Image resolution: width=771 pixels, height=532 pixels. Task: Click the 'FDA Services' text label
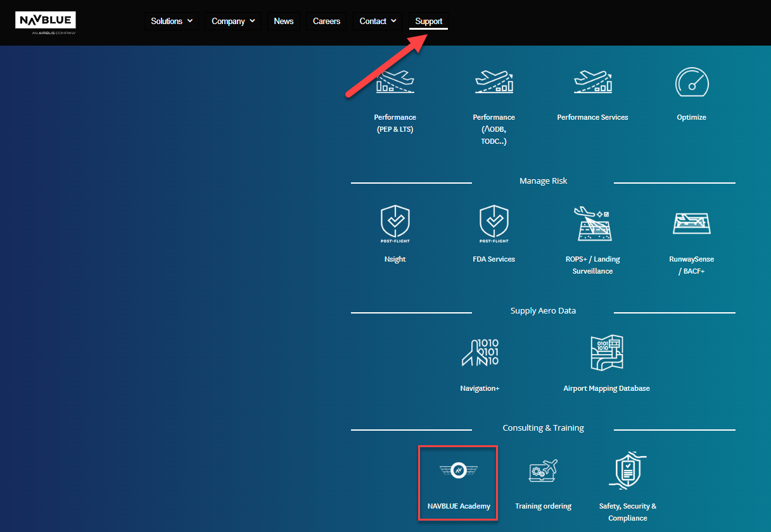(x=494, y=259)
